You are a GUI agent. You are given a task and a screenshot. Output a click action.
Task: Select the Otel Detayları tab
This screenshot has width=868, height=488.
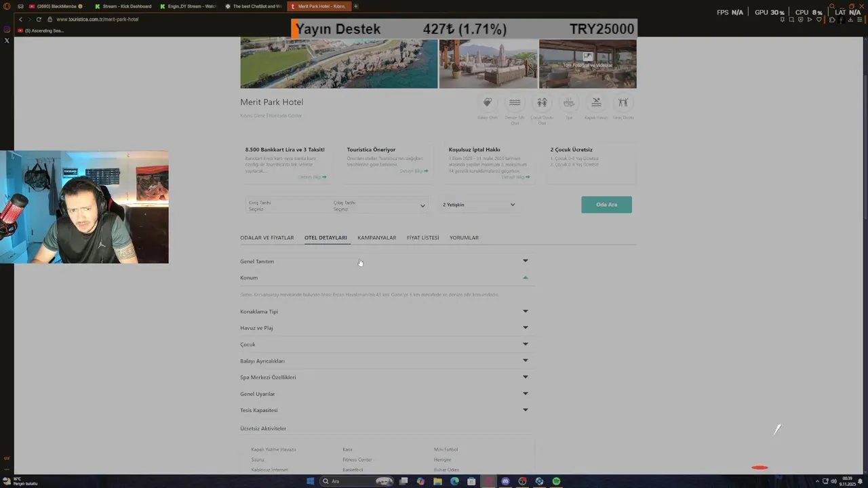[x=325, y=238]
